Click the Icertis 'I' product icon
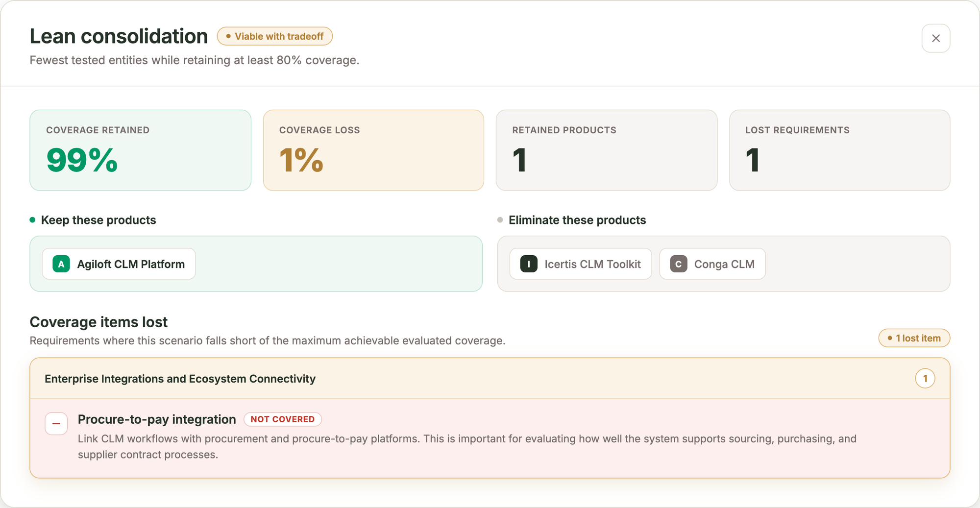Viewport: 980px width, 508px height. click(x=529, y=264)
